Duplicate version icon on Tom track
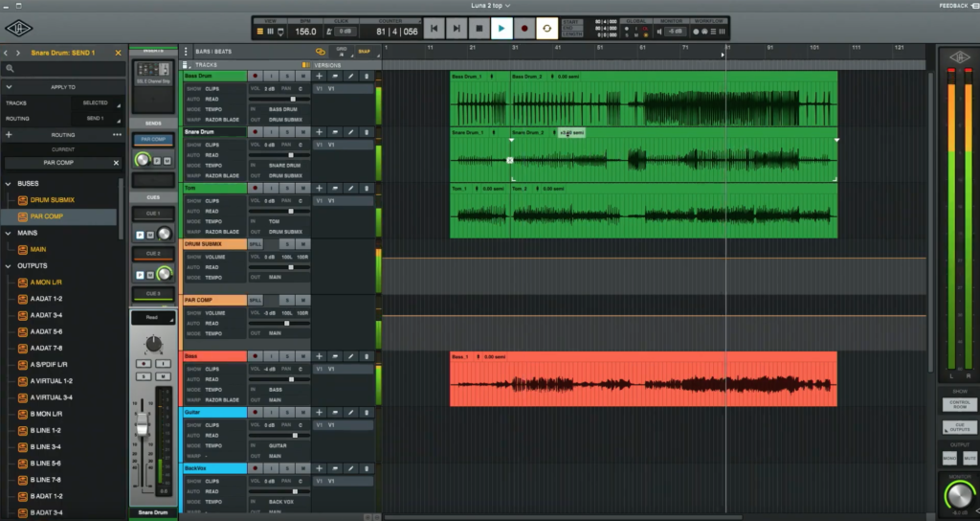This screenshot has height=521, width=980. point(335,189)
